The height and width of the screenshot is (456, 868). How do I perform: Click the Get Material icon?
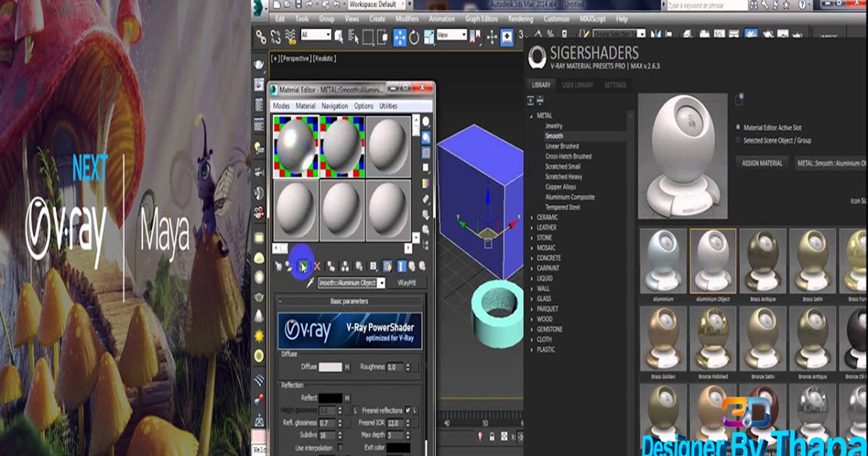point(278,266)
